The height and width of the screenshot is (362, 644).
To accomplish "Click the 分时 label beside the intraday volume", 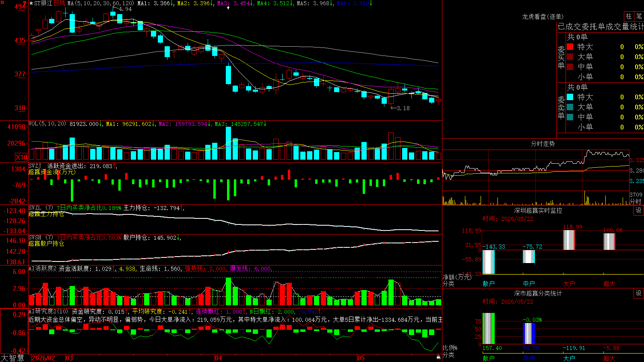I will [636, 202].
